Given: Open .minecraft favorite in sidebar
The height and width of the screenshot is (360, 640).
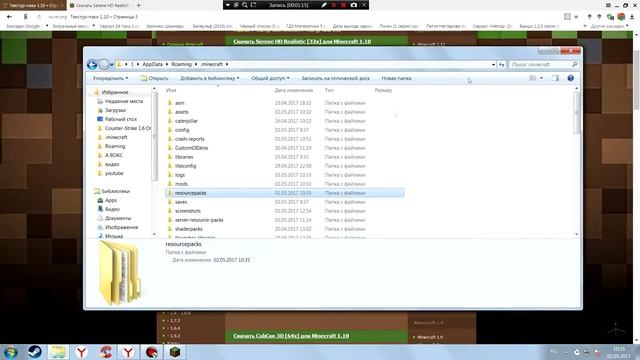Looking at the screenshot, I should pos(116,137).
